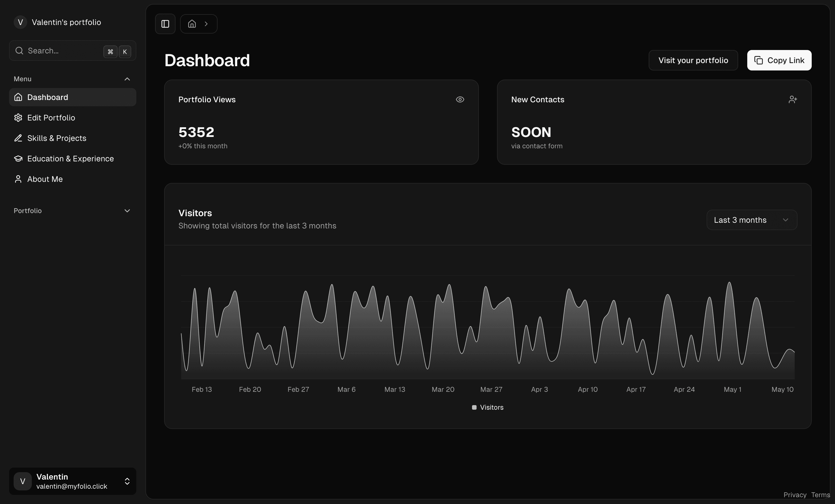Click the home icon in the breadcrumb

point(192,24)
